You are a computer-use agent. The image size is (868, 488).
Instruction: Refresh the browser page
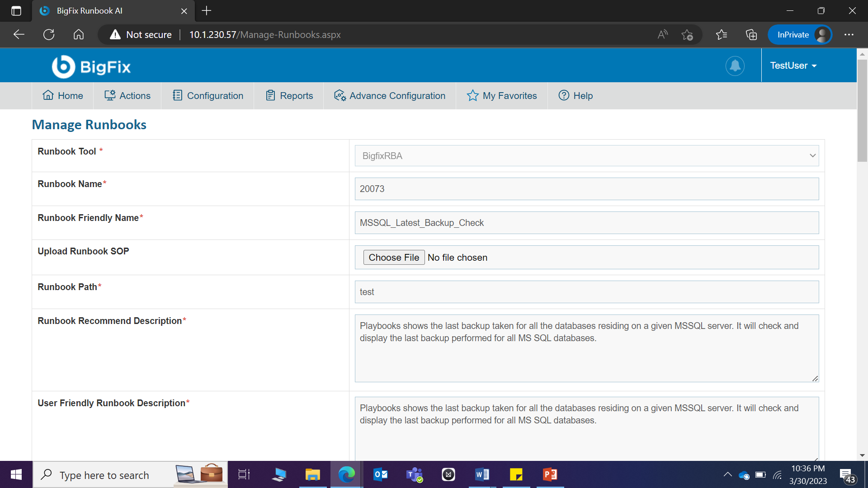49,35
